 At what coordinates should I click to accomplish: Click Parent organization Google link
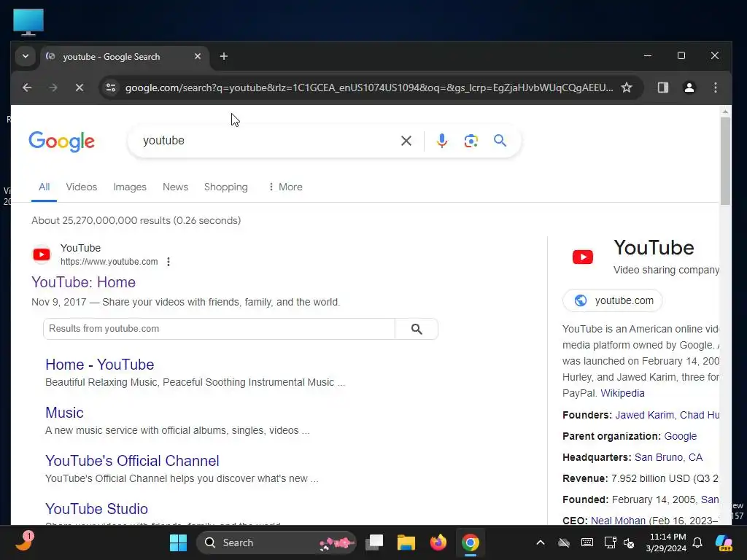coord(681,436)
